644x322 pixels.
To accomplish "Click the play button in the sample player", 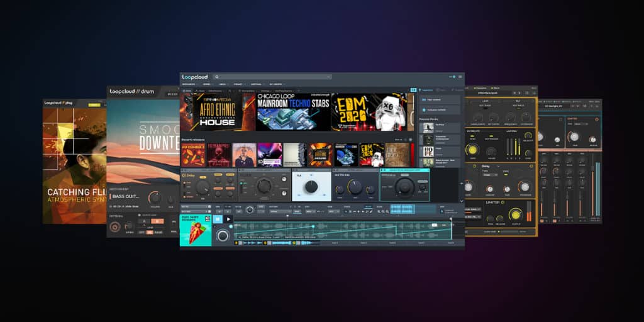I will [x=228, y=219].
